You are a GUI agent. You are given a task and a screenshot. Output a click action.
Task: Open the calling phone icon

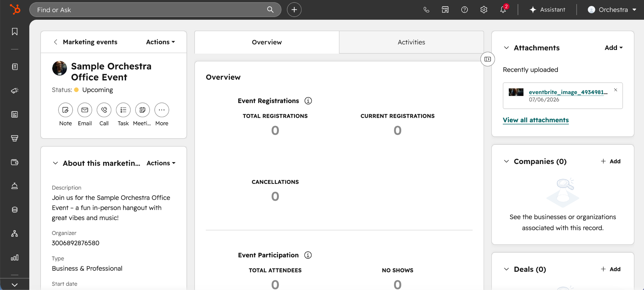[426, 10]
